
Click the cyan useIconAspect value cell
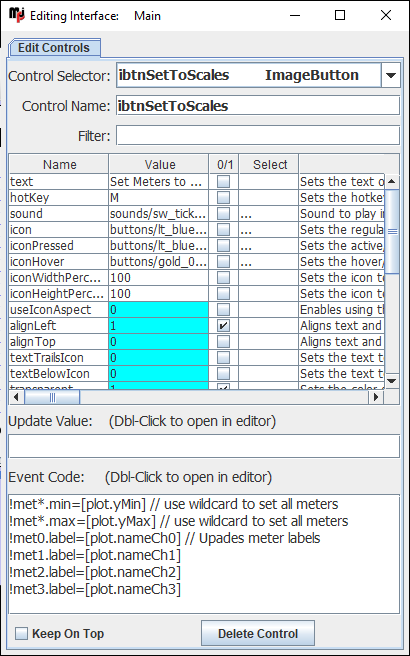click(x=159, y=310)
